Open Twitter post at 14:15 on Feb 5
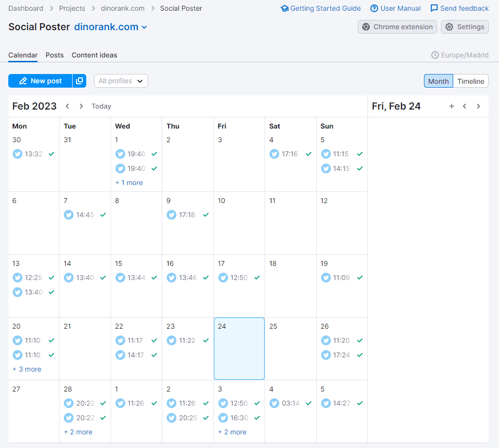Screen dimensions: 499x448 (x=342, y=168)
